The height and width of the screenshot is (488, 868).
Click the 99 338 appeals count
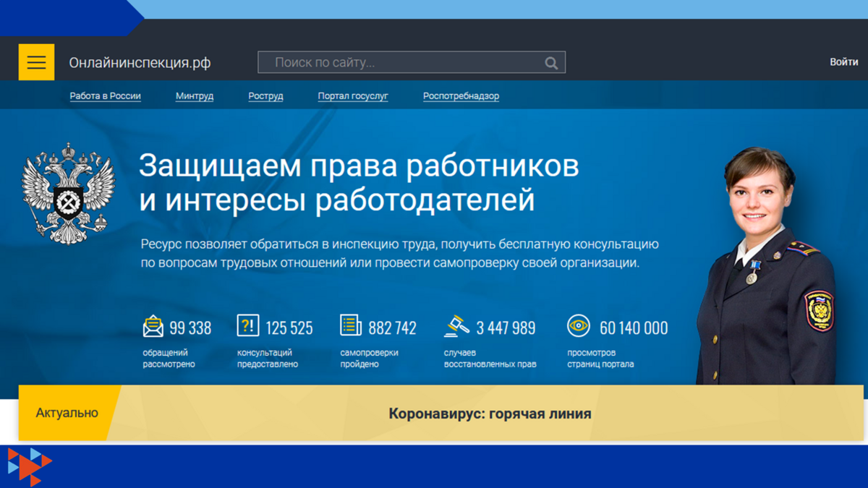190,328
